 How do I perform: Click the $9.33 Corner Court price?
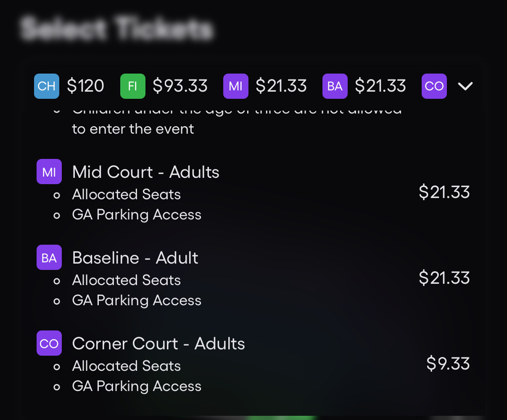tap(448, 364)
